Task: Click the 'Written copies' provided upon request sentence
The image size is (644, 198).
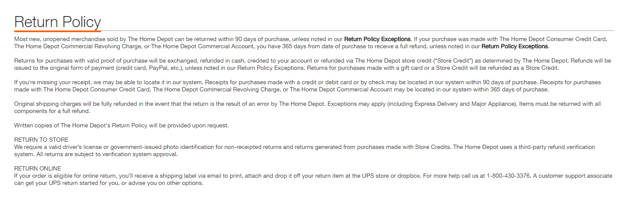Action: (x=121, y=126)
